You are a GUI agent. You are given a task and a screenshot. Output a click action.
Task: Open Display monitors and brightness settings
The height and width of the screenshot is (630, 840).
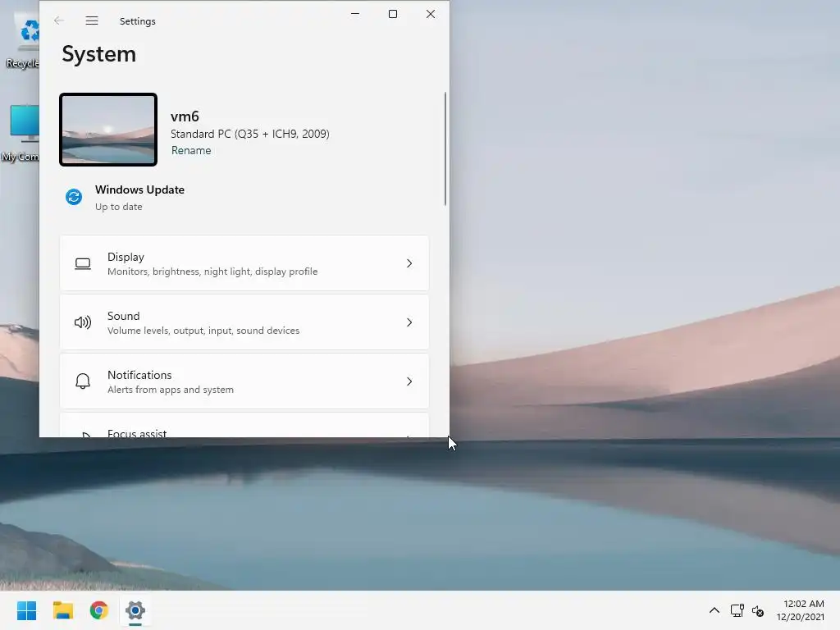(x=244, y=263)
